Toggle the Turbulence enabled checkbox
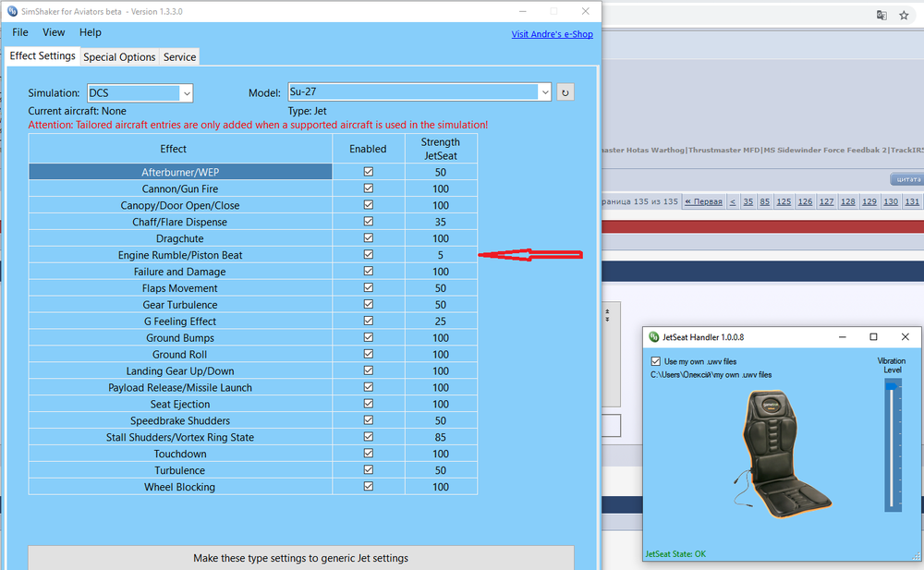924x570 pixels. pos(369,470)
